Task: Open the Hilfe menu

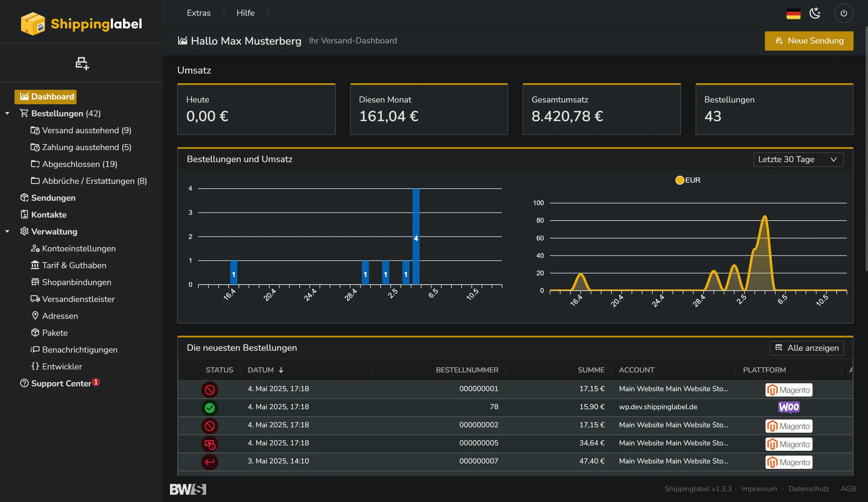Action: pyautogui.click(x=245, y=13)
